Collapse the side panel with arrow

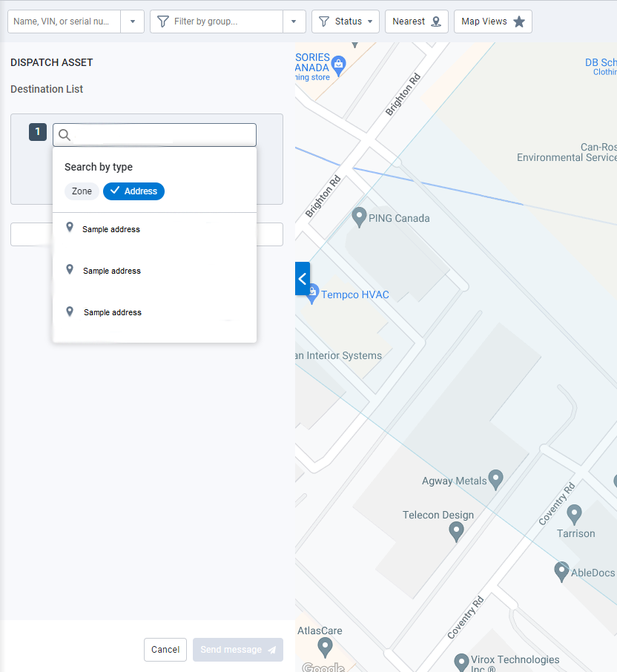pyautogui.click(x=302, y=279)
